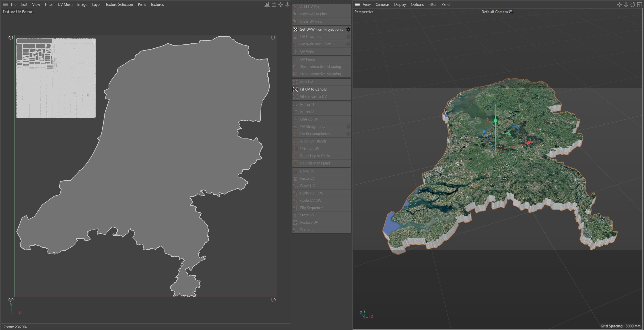Image resolution: width=644 pixels, height=330 pixels.
Task: Click Set UVW from Projection command
Action: click(x=321, y=29)
